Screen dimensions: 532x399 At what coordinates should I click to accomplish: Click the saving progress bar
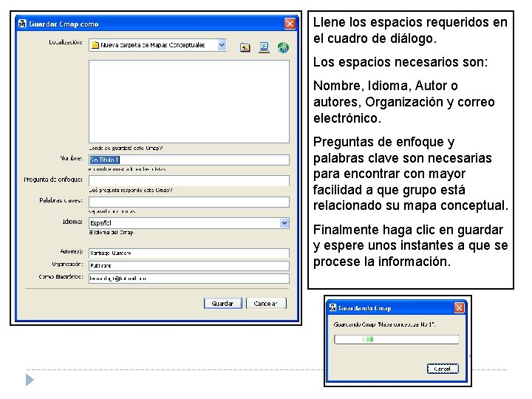click(396, 339)
